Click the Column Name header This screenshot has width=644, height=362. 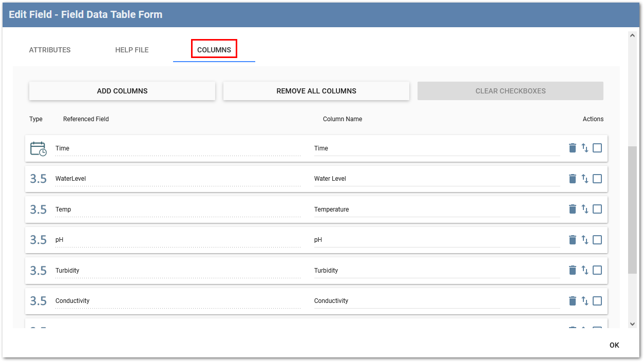(343, 119)
